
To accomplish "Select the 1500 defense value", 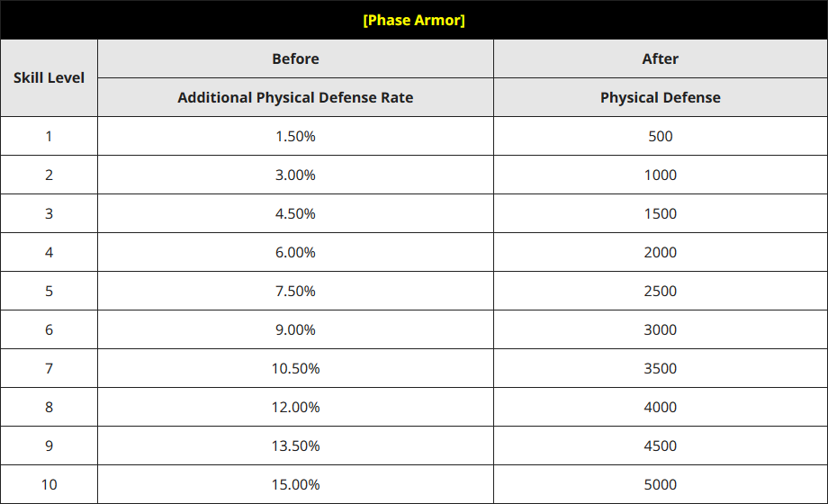I will pos(660,213).
